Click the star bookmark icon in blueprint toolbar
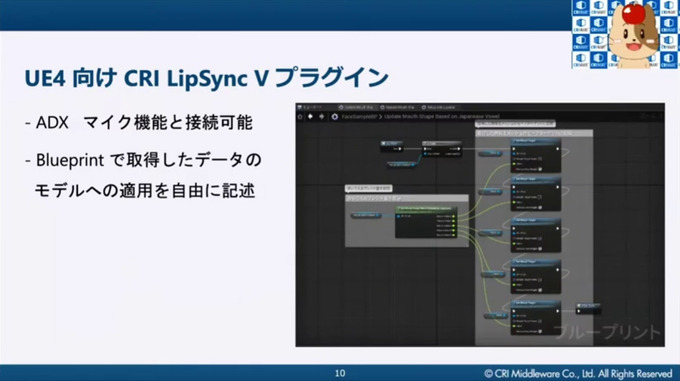The height and width of the screenshot is (381, 680). (x=300, y=116)
